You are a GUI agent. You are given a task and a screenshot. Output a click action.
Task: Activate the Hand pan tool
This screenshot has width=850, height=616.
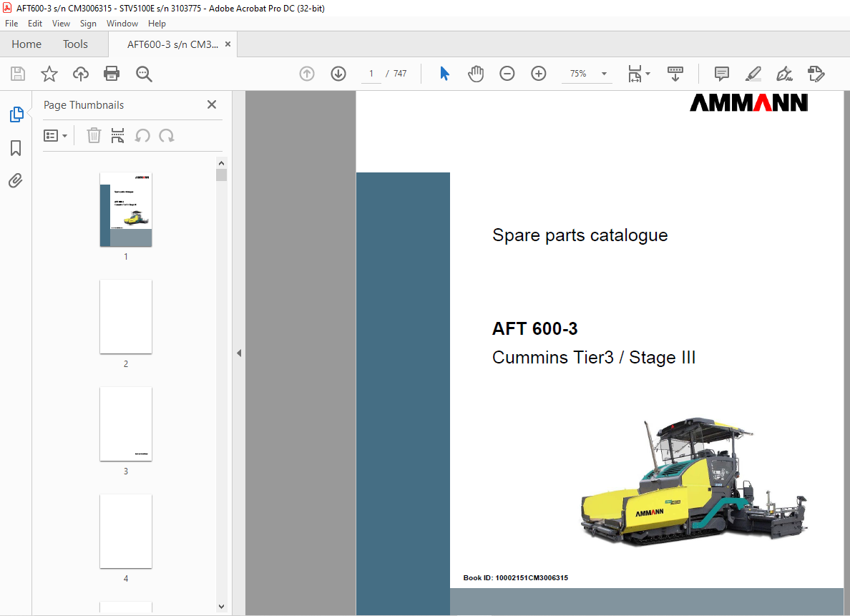pos(476,74)
